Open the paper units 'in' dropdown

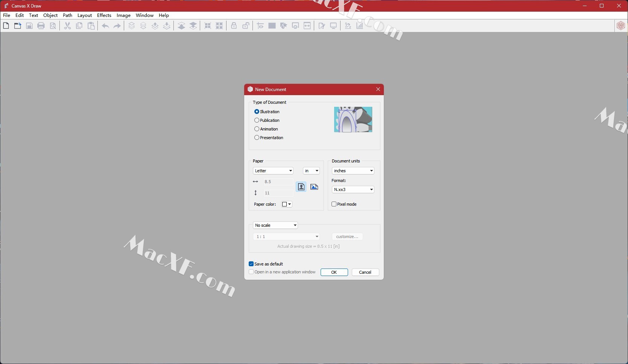click(311, 171)
